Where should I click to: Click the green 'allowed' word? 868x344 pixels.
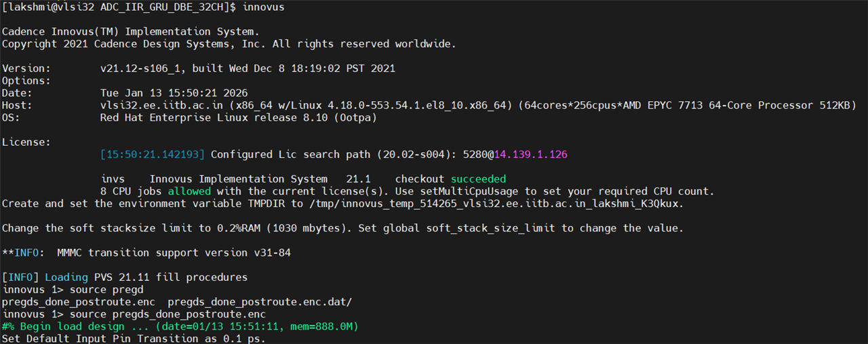pos(189,191)
